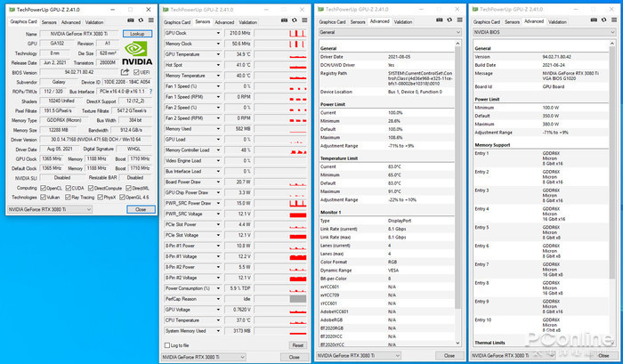Switch to Sensors tab in the Graphics Card window

[49, 22]
